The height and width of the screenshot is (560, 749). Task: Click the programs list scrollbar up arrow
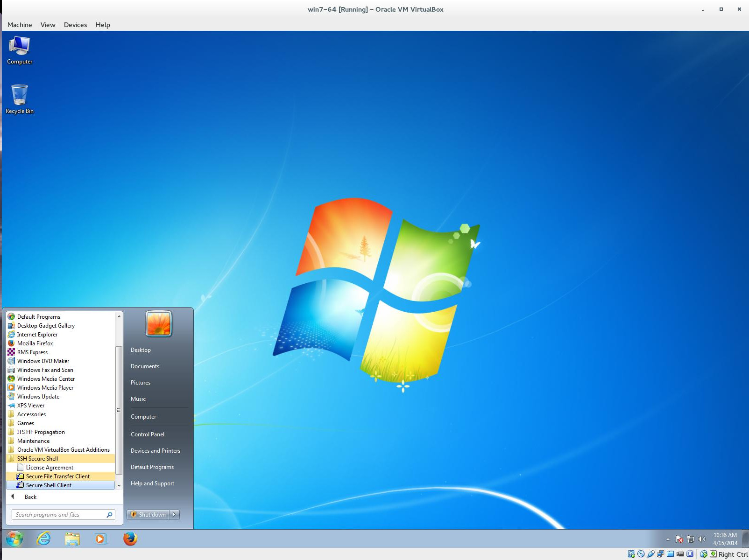click(119, 316)
